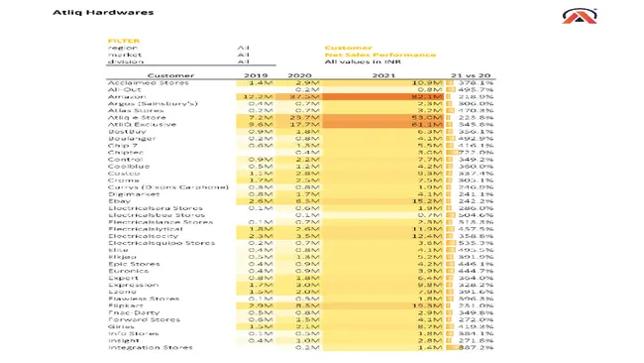The image size is (644, 363).
Task: Select the "Forward Stores" customer name
Action: pos(145,320)
